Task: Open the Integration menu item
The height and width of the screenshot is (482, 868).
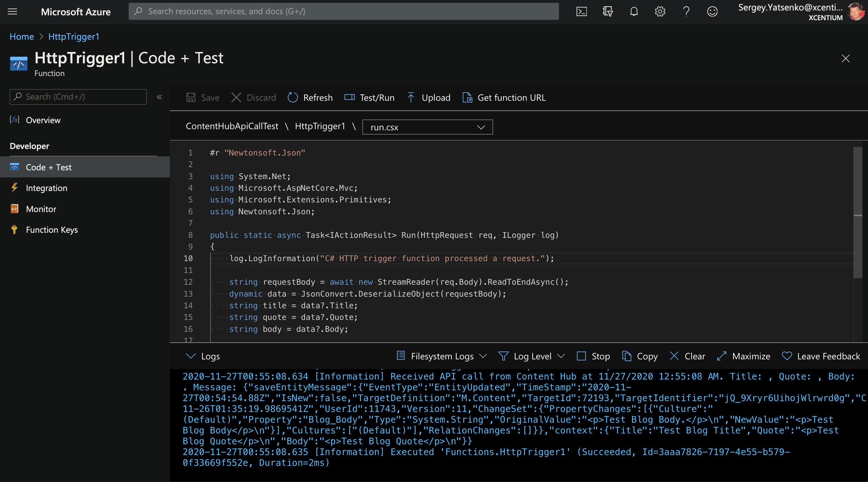Action: pyautogui.click(x=47, y=188)
